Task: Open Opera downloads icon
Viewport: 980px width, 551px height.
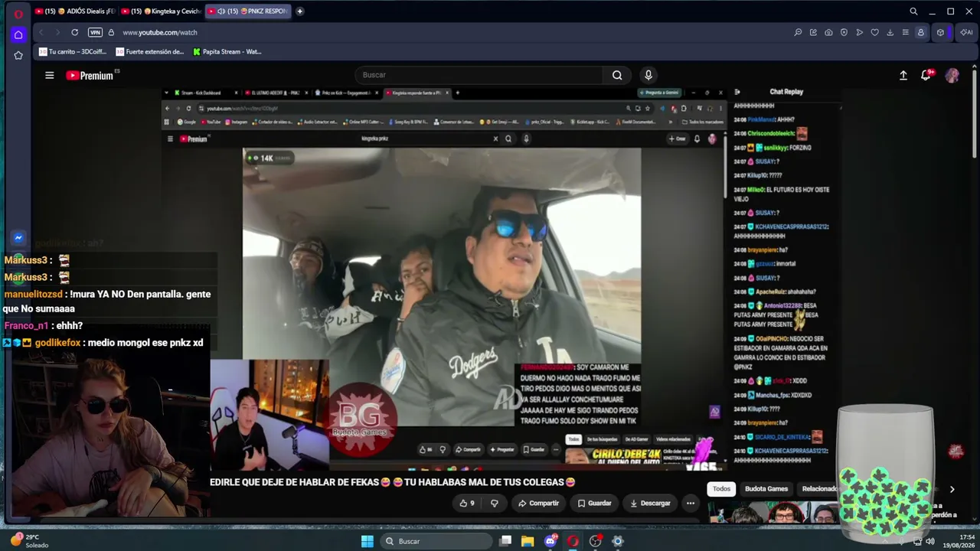Action: [890, 32]
